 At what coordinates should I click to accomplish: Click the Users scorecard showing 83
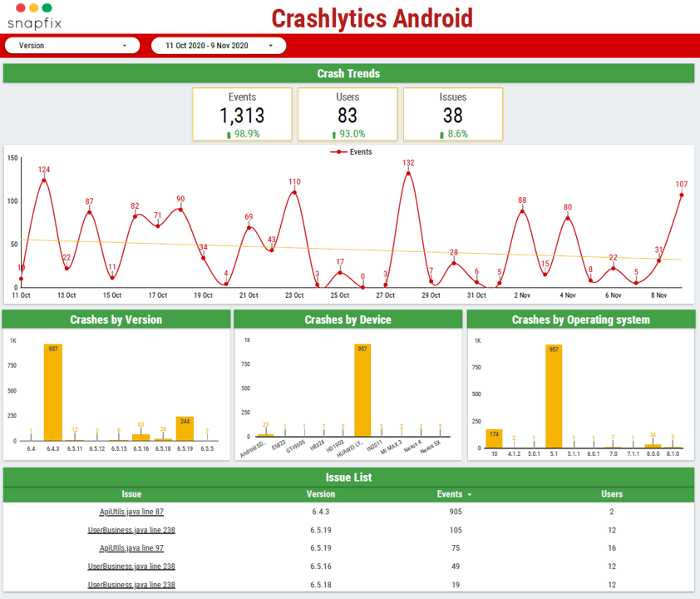(348, 114)
